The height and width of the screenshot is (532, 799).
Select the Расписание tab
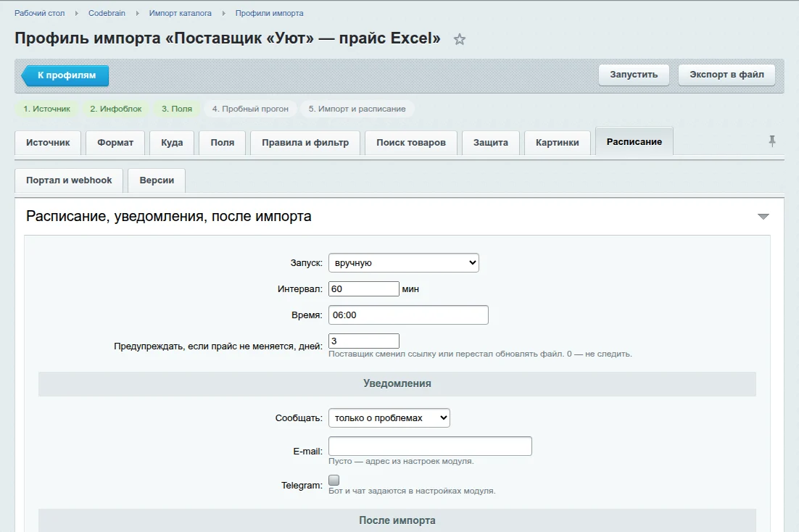point(634,141)
